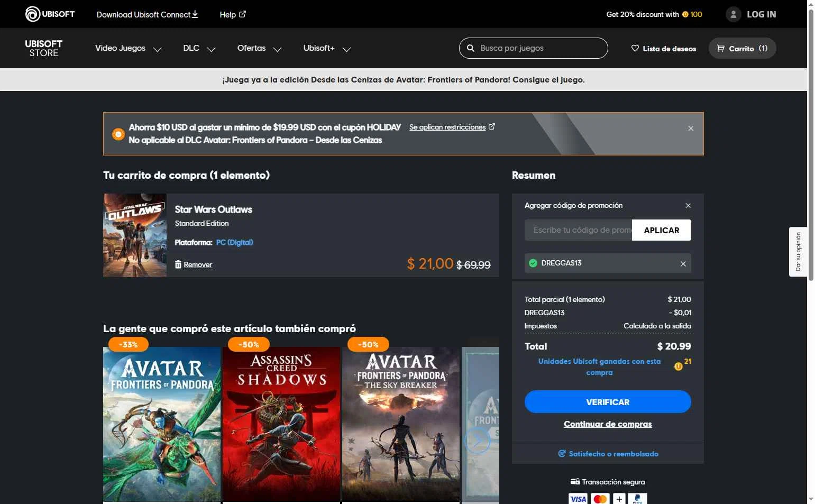Click the lock icon beside Transacción segura
The image size is (815, 504).
(575, 482)
